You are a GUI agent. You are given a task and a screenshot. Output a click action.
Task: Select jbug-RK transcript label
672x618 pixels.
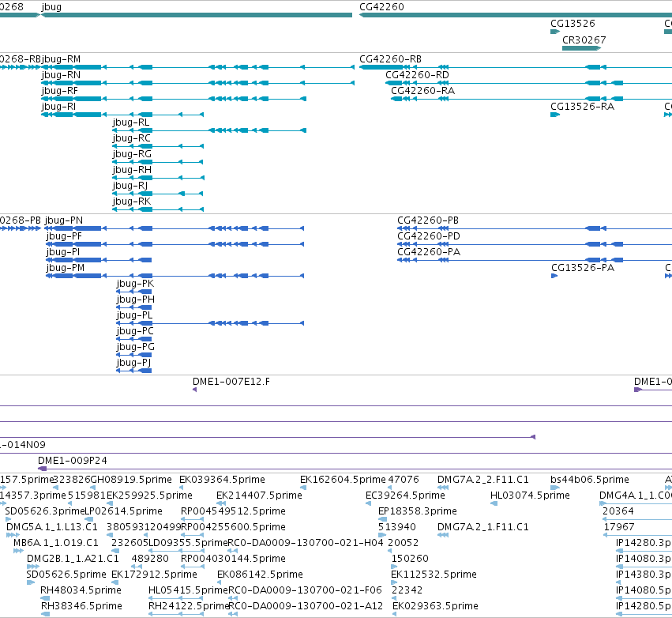coord(132,202)
